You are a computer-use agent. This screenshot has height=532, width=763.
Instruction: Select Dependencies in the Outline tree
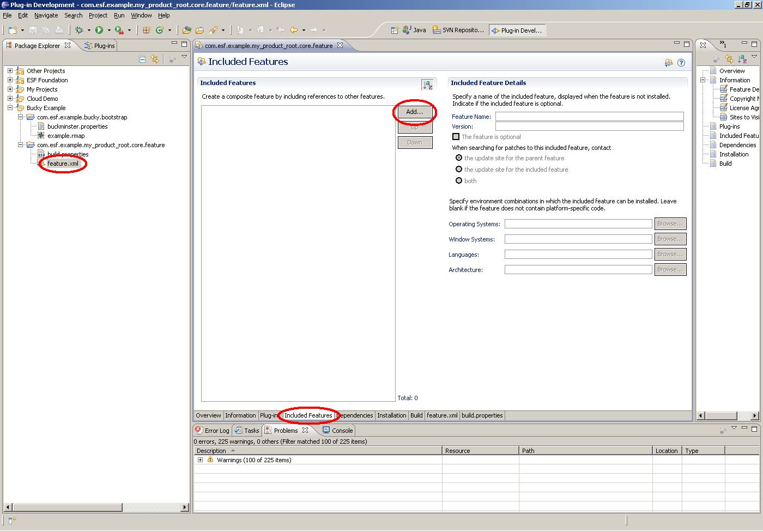(x=737, y=145)
